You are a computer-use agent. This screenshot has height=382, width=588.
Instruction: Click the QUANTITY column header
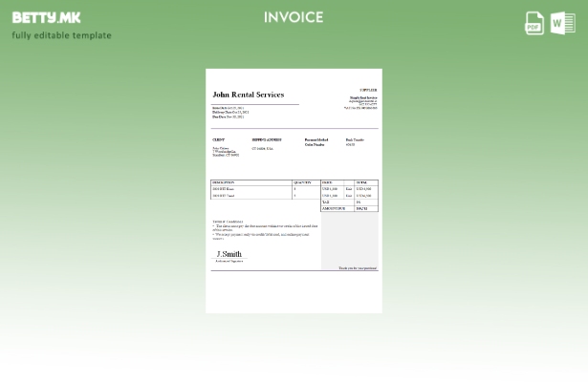pyautogui.click(x=302, y=182)
